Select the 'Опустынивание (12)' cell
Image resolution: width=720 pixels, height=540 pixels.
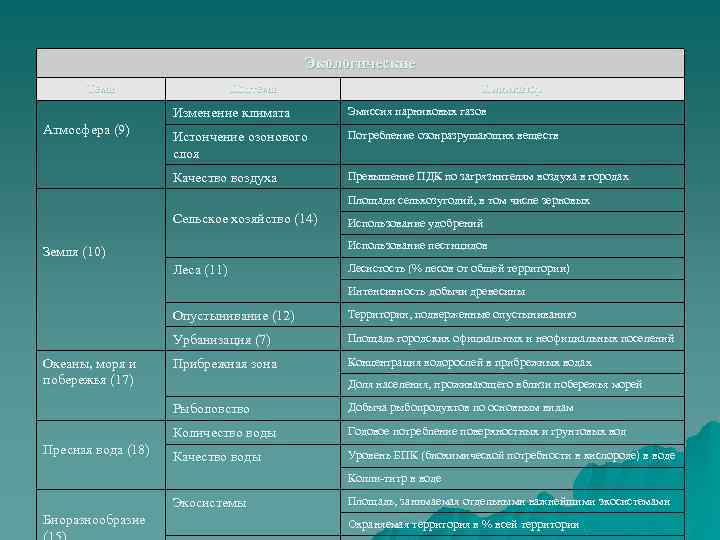pyautogui.click(x=253, y=315)
